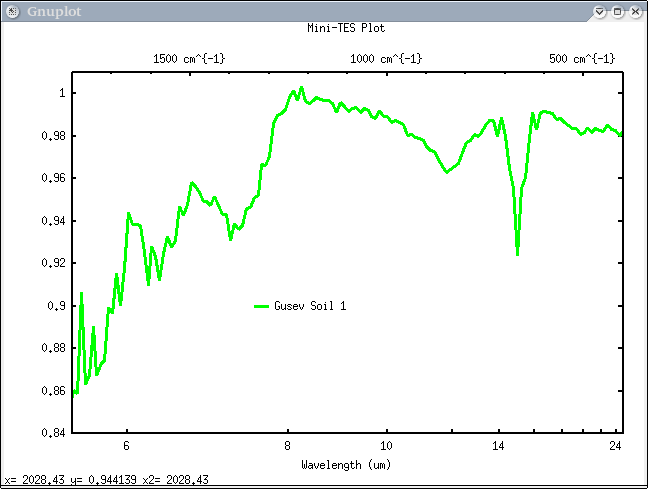Click the deepest dip in the green curve
The image size is (648, 489).
coord(517,254)
